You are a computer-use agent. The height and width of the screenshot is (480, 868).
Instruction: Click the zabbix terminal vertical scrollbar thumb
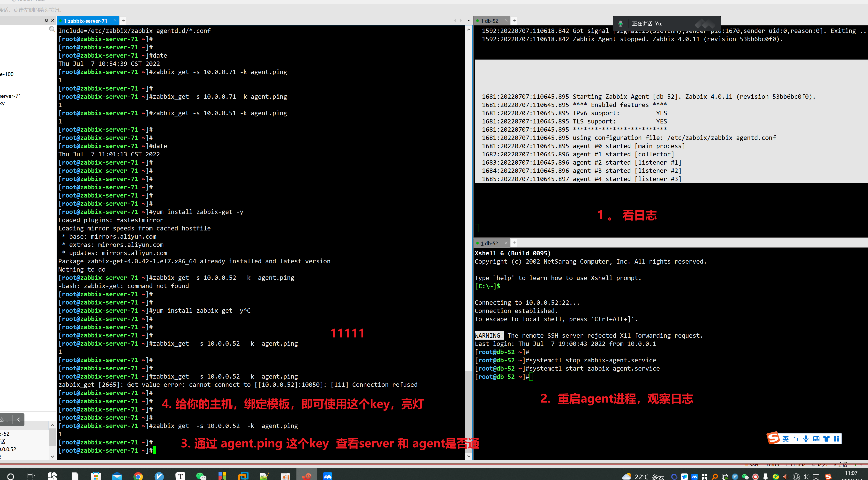tap(469, 411)
